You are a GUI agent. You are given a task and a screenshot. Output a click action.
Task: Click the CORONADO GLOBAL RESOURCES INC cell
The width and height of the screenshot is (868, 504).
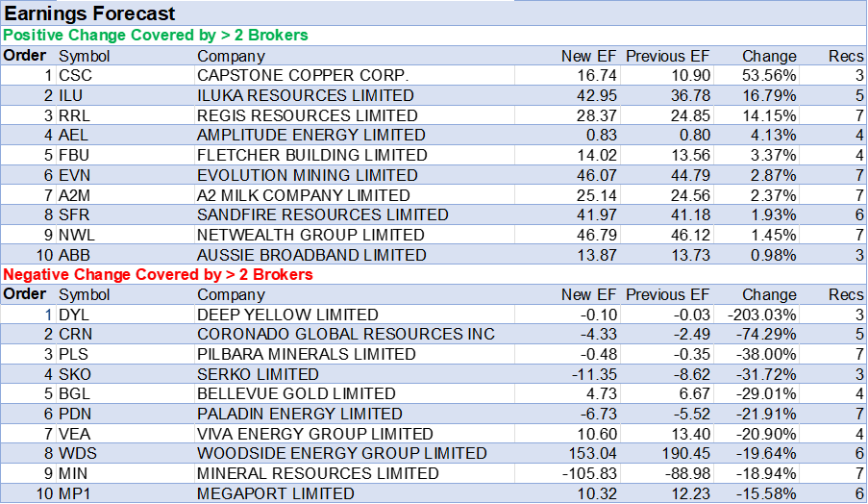pos(346,335)
